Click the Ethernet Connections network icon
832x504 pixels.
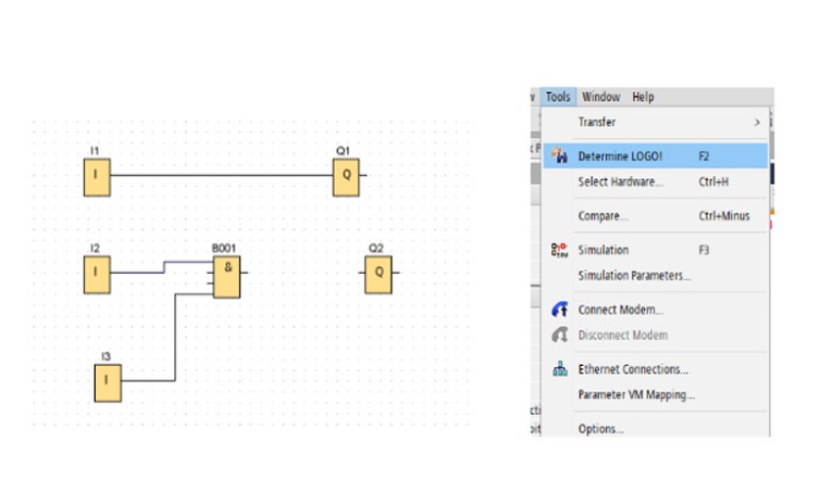pyautogui.click(x=560, y=369)
